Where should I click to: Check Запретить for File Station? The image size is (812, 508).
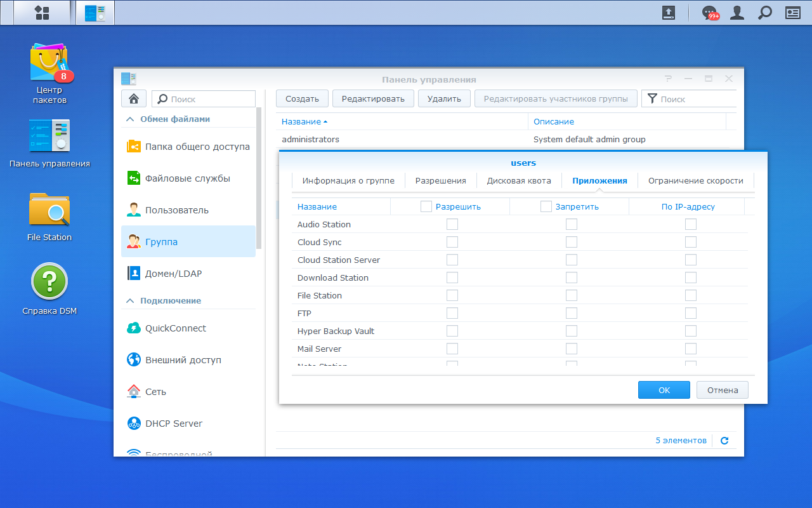(x=572, y=295)
